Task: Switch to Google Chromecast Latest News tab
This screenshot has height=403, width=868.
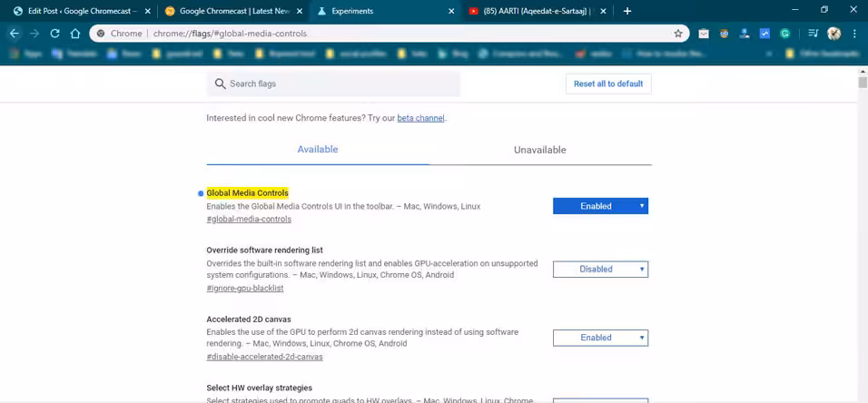Action: (232, 11)
